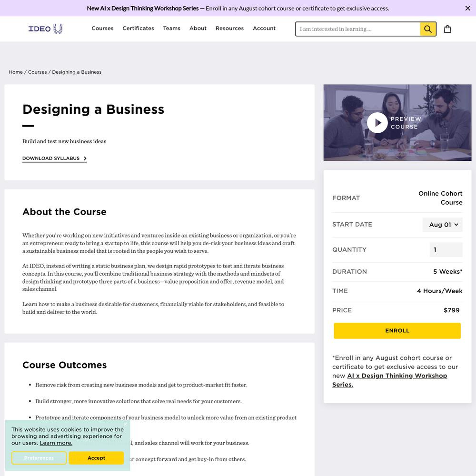Image resolution: width=476 pixels, height=476 pixels.
Task: Download the course syllabus
Action: pos(54,158)
